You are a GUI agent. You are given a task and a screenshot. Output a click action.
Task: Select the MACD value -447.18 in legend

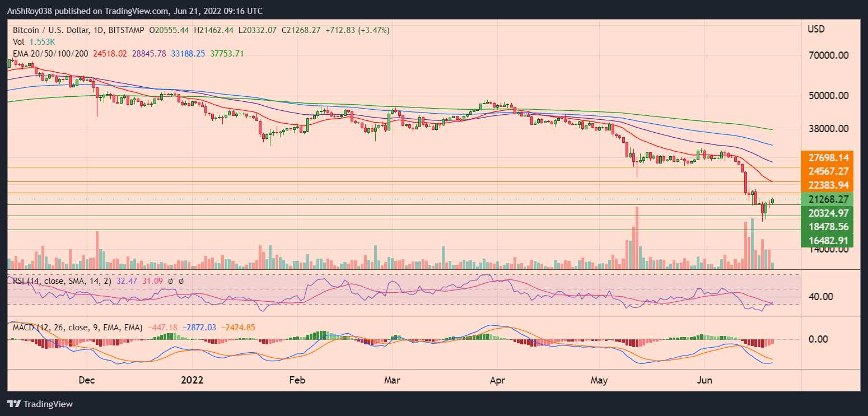click(163, 327)
